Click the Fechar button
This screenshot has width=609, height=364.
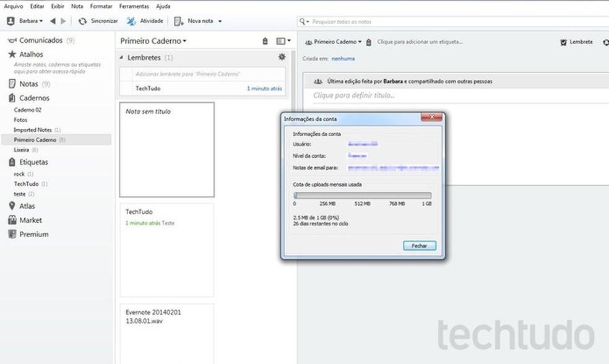click(420, 246)
